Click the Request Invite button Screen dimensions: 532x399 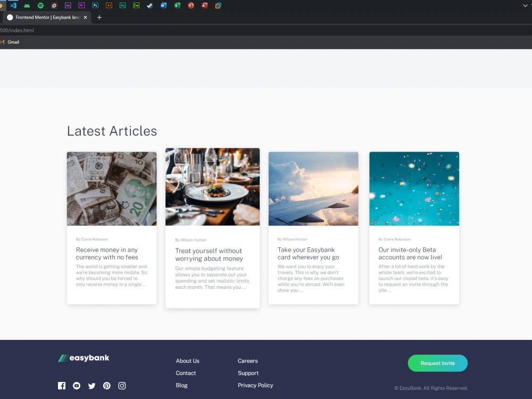pyautogui.click(x=437, y=363)
